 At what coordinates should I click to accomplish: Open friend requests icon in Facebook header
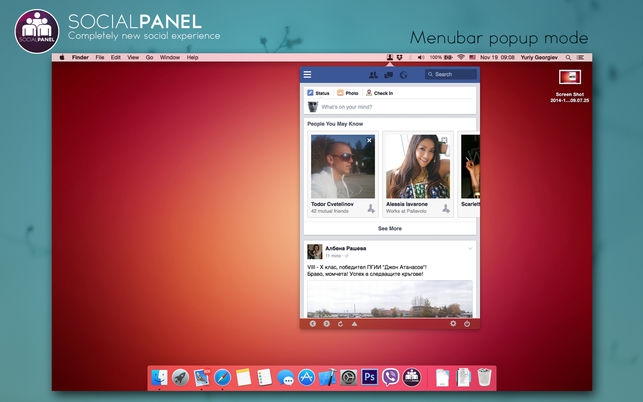373,75
